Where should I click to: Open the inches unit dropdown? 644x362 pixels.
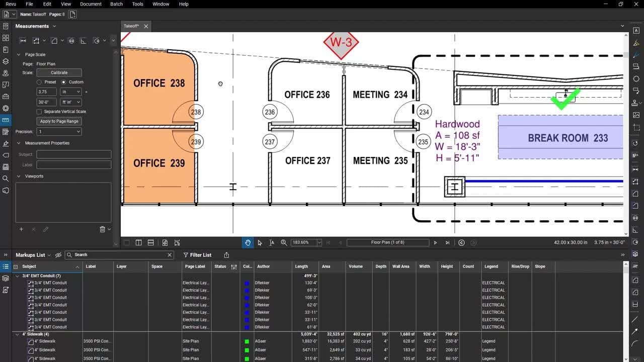click(x=70, y=92)
